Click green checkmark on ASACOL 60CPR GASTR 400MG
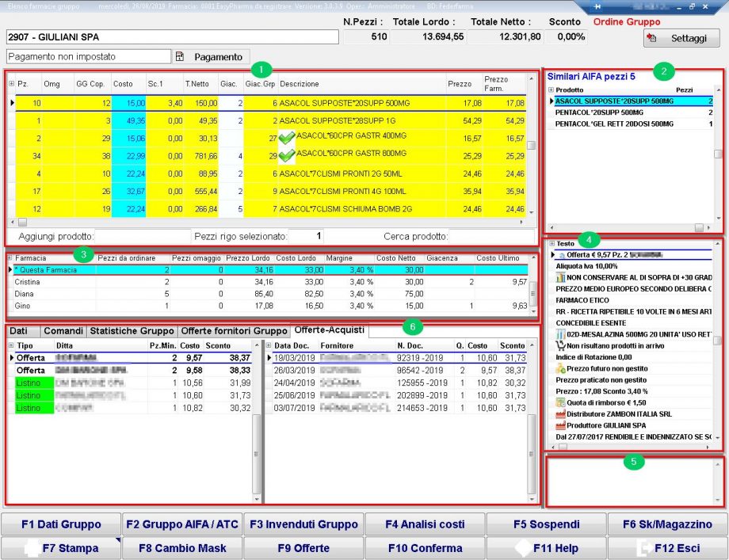 pyautogui.click(x=286, y=138)
